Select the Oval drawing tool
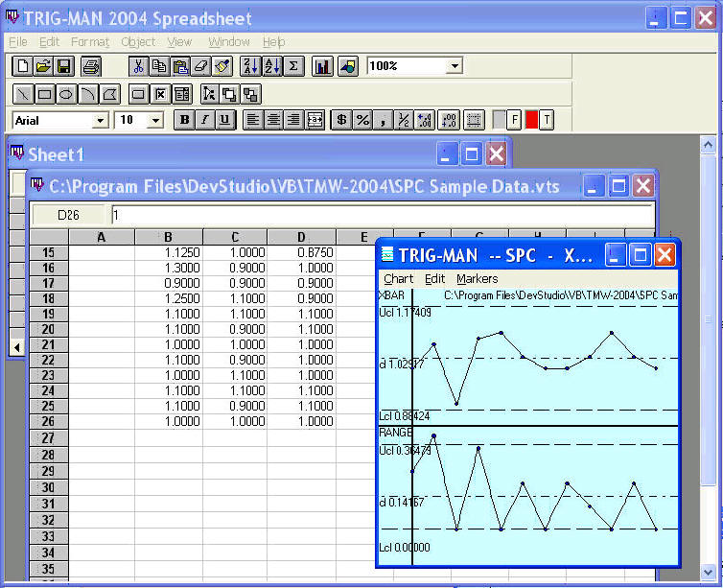Image resolution: width=723 pixels, height=588 pixels. coord(66,94)
